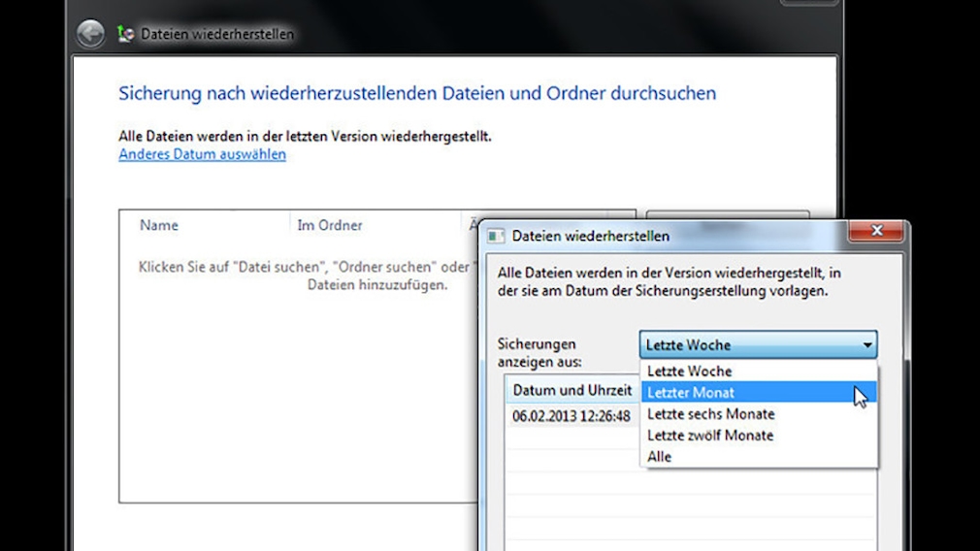Select the backup entry 06.02.2013 12:26:48

coord(572,416)
